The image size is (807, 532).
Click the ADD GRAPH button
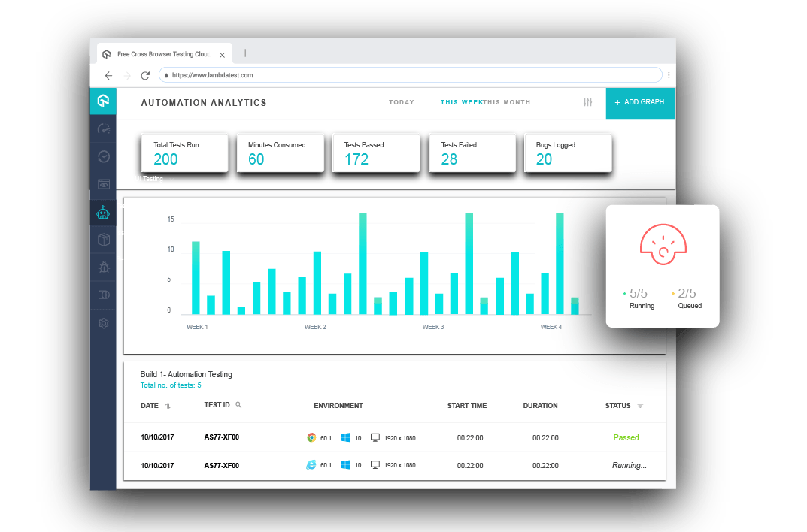(x=640, y=102)
